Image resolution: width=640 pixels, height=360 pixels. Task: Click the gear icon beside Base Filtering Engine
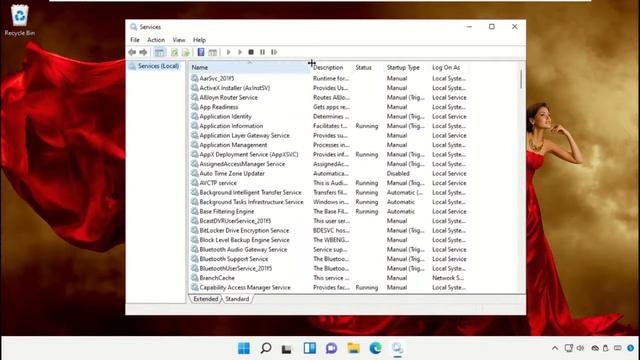195,211
